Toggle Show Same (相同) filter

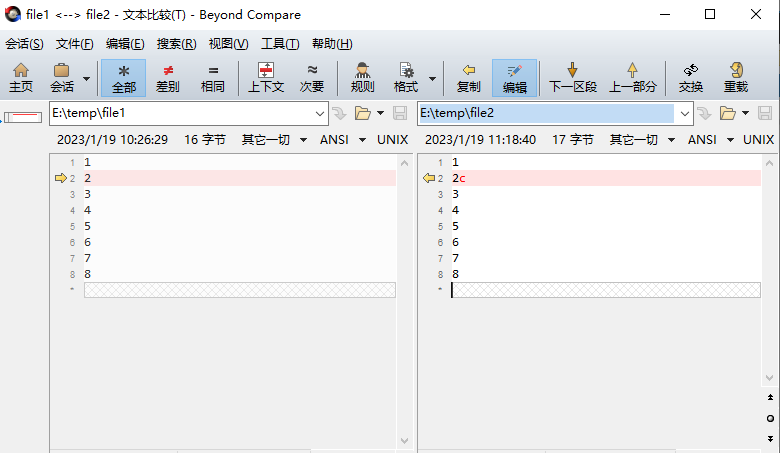(x=212, y=78)
